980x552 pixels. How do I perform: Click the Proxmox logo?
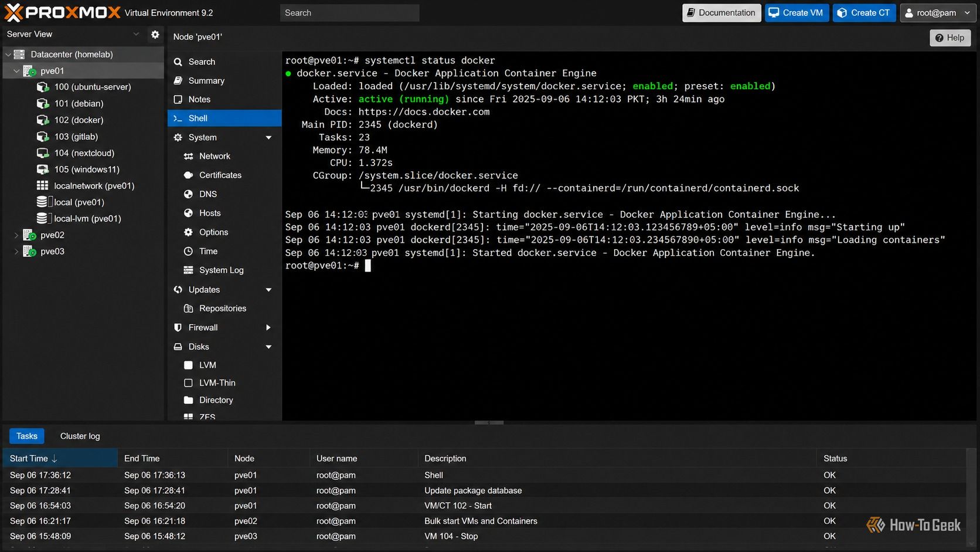[63, 12]
